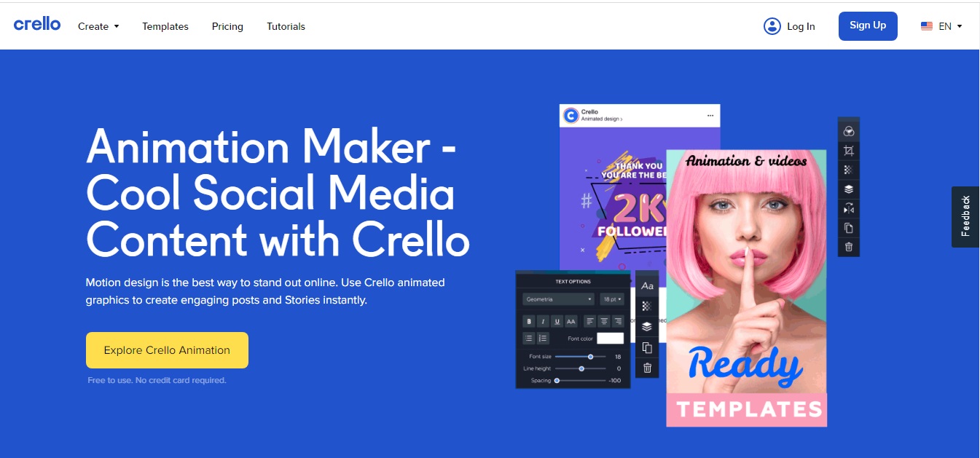Open the Create dropdown menu
The image size is (980, 458).
coord(98,26)
